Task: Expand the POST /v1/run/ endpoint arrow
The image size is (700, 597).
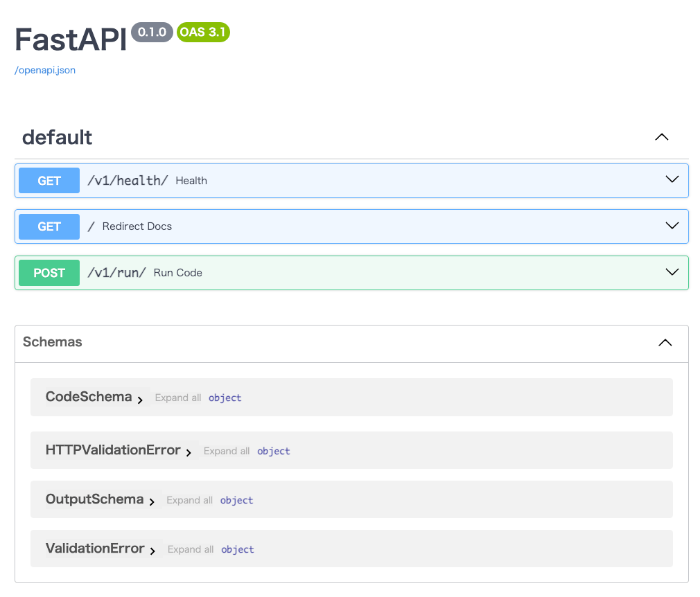Action: click(x=672, y=271)
